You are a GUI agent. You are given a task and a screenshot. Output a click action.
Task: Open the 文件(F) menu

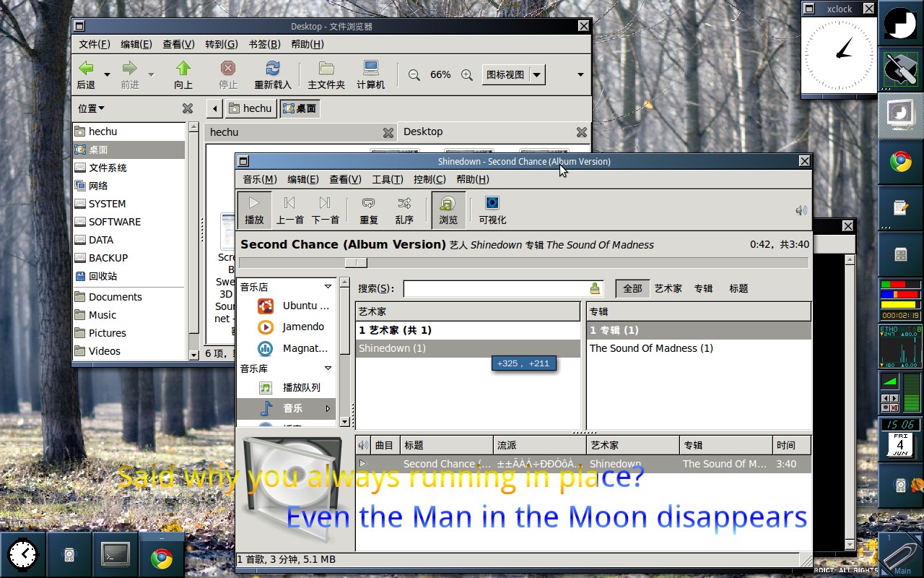95,44
